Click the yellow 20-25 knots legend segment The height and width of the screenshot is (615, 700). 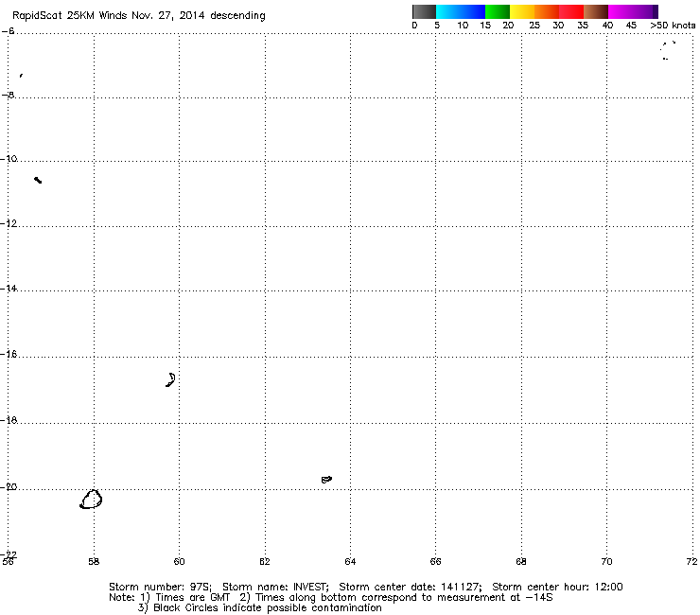(522, 11)
